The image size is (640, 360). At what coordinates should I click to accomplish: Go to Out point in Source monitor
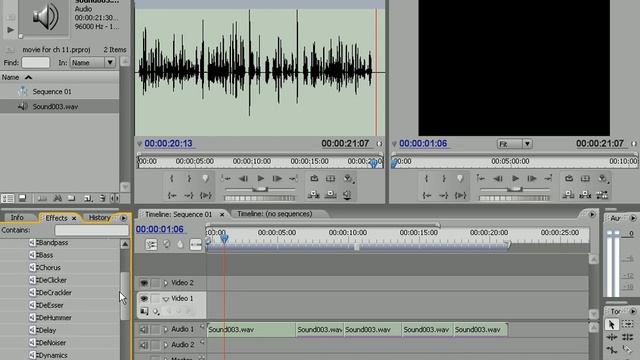coord(189,196)
